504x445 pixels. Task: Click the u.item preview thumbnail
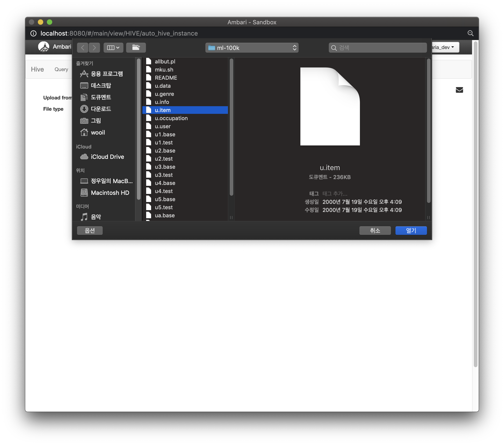[x=330, y=106]
